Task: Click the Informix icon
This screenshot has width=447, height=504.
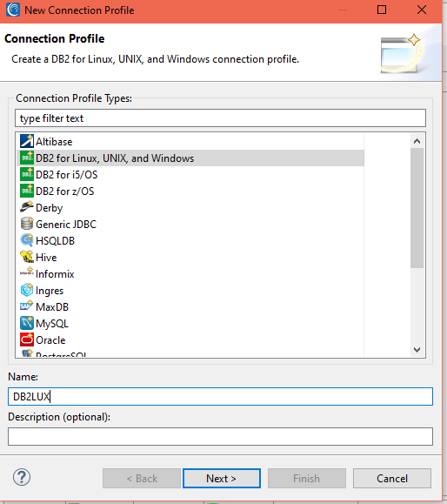Action: (27, 272)
